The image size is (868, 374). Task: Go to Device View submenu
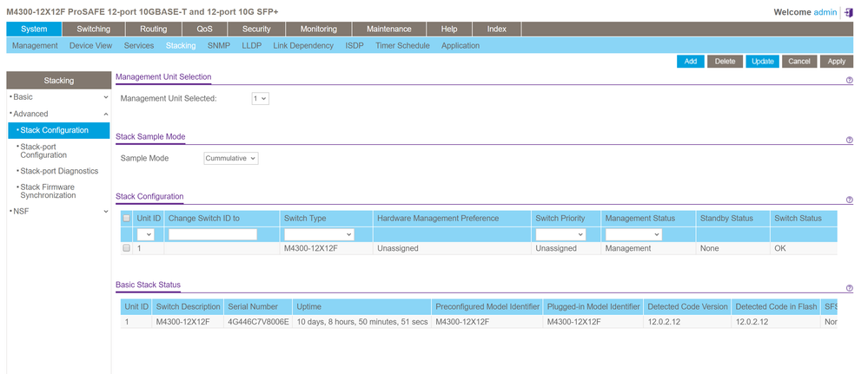(90, 46)
